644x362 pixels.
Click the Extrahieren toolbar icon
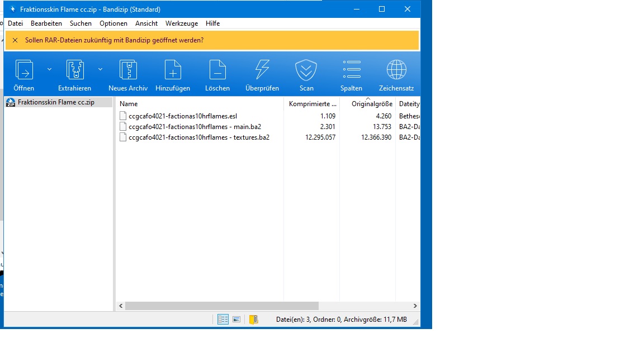click(74, 70)
